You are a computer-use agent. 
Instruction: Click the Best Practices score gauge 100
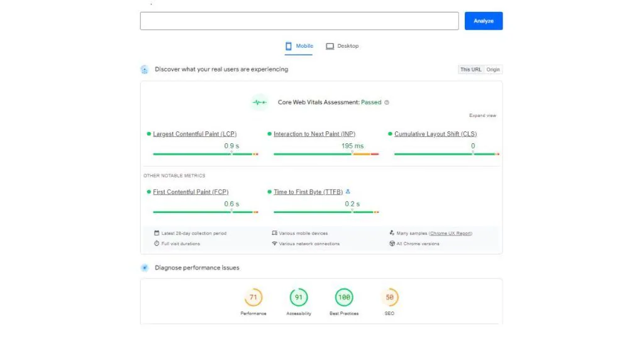pos(344,297)
